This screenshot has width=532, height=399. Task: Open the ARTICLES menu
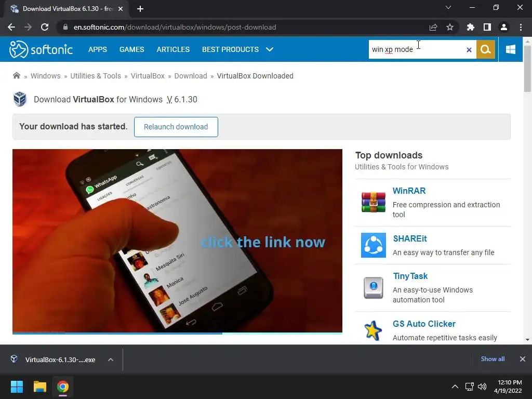(x=173, y=49)
